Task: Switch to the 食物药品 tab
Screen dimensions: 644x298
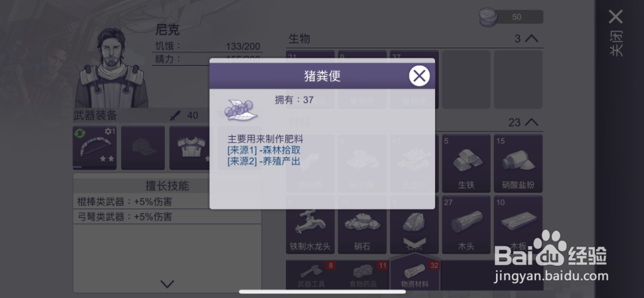Action: (x=363, y=275)
